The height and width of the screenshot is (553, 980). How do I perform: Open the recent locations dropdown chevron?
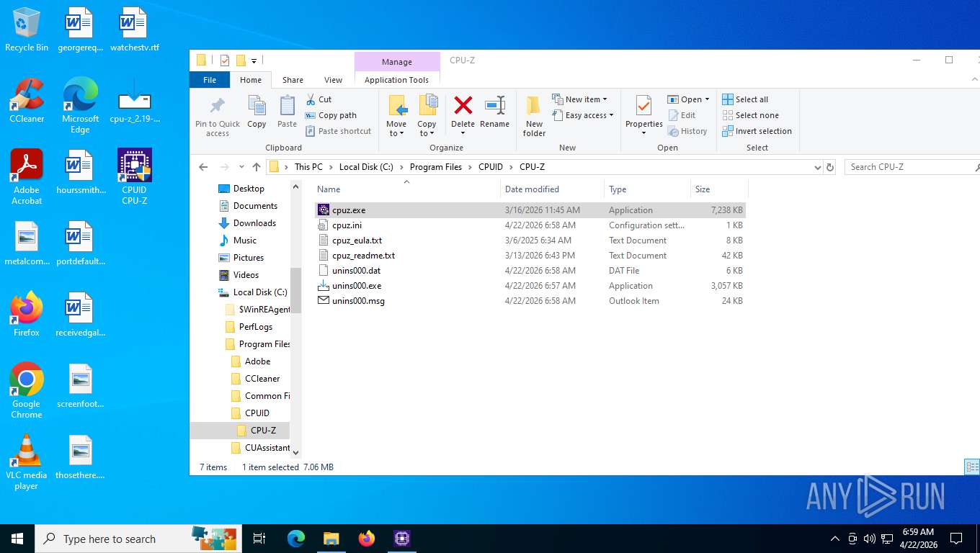click(241, 167)
